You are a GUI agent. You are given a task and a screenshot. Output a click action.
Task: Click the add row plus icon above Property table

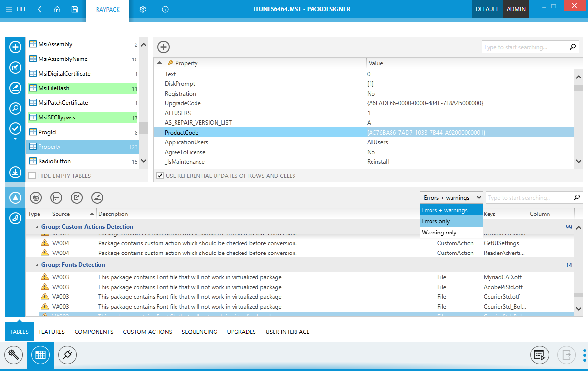pyautogui.click(x=163, y=47)
